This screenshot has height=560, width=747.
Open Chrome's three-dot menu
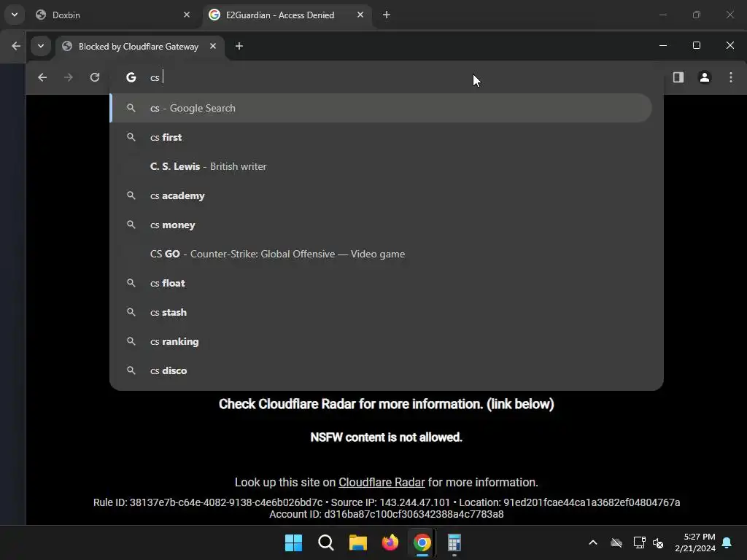pyautogui.click(x=731, y=77)
